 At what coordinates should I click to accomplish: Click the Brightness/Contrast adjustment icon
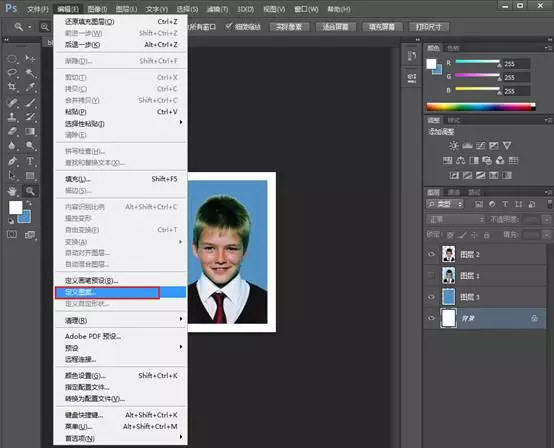pyautogui.click(x=454, y=146)
